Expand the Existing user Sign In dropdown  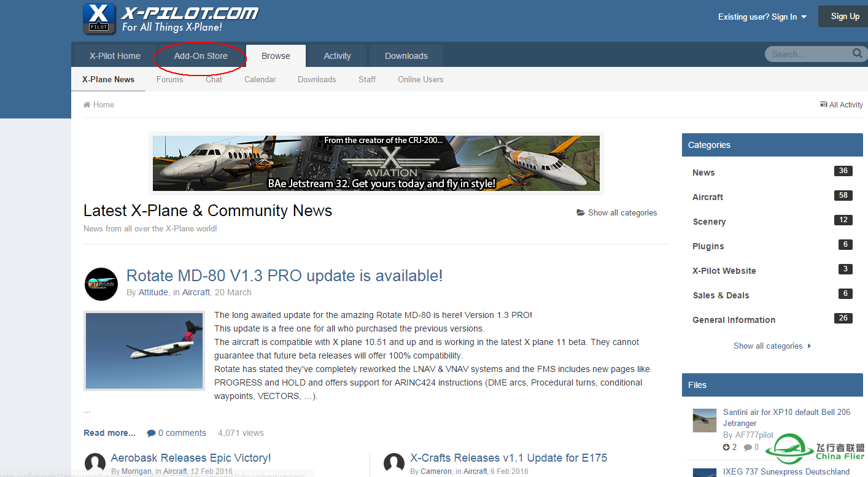coord(762,17)
